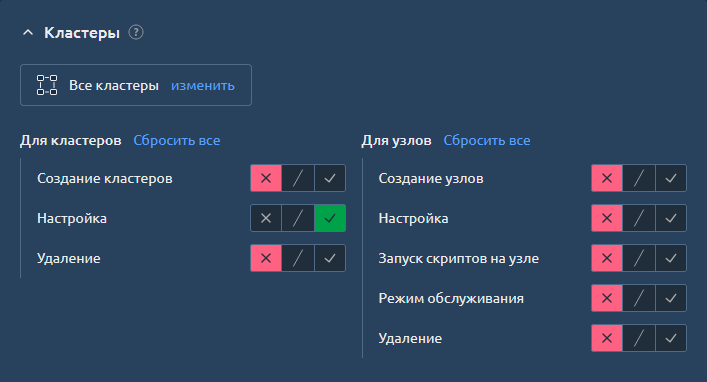Set allow (check) for nodes Настройка
707x382 pixels.
click(x=671, y=218)
